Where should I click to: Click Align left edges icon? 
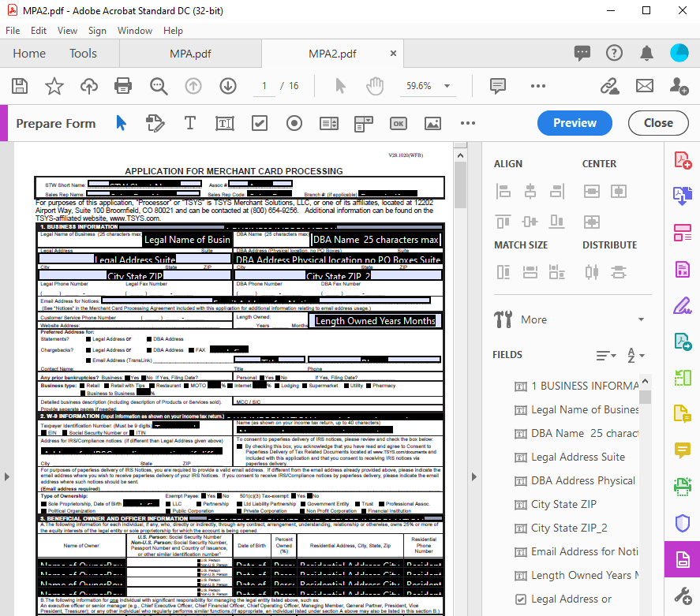[x=503, y=192]
